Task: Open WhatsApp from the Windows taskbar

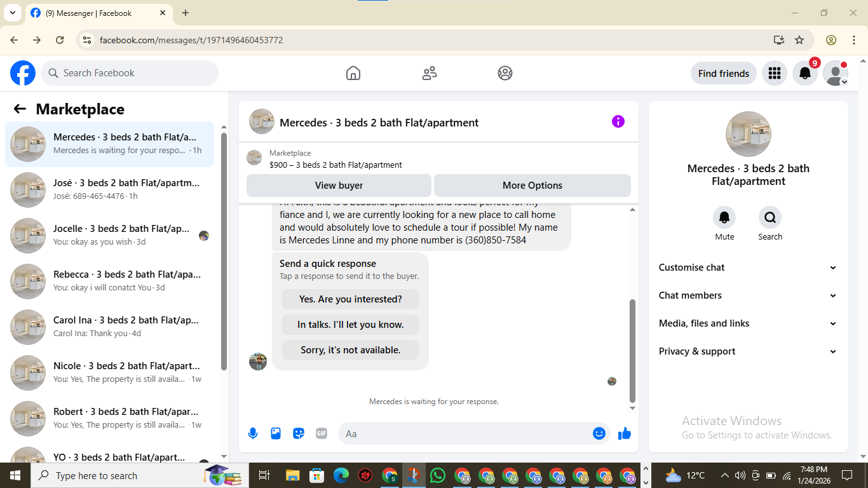Action: (438, 475)
